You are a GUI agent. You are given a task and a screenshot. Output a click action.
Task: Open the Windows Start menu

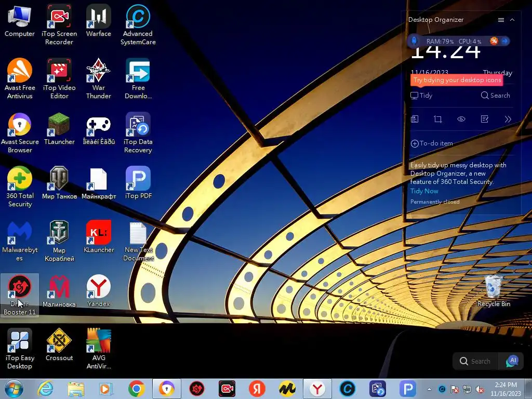point(14,389)
